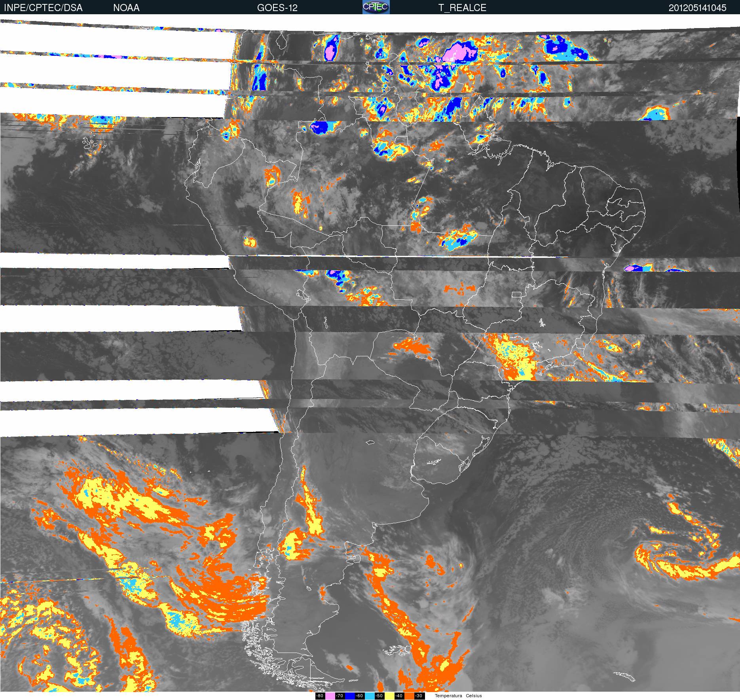Click the CPTEC logo in the header
Viewport: 740px width, 700px height.
pos(376,7)
